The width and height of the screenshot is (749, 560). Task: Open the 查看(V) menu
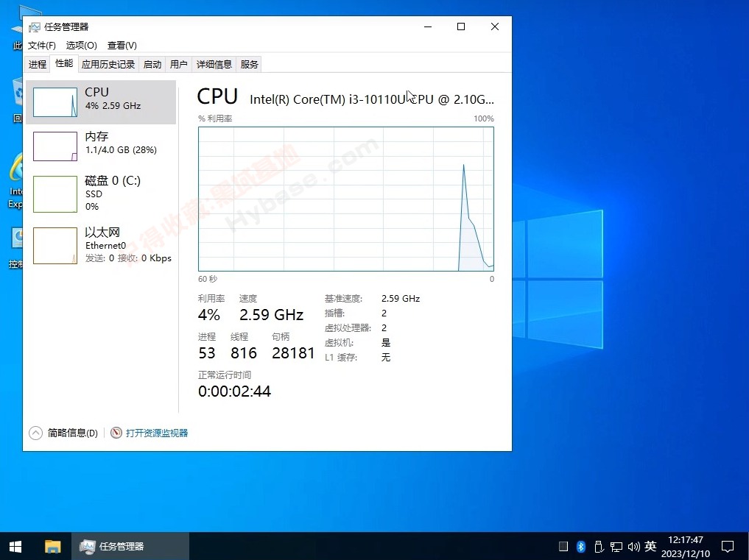click(122, 46)
